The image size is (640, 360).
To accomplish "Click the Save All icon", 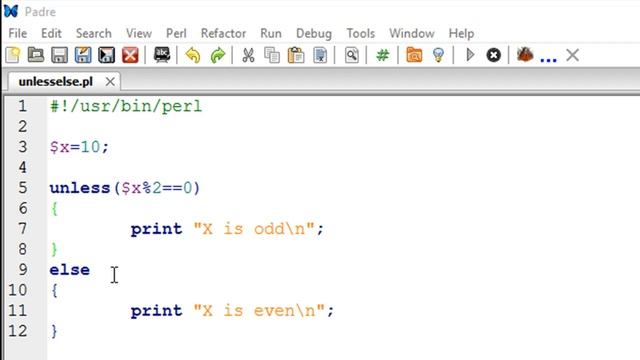I will coord(107,55).
